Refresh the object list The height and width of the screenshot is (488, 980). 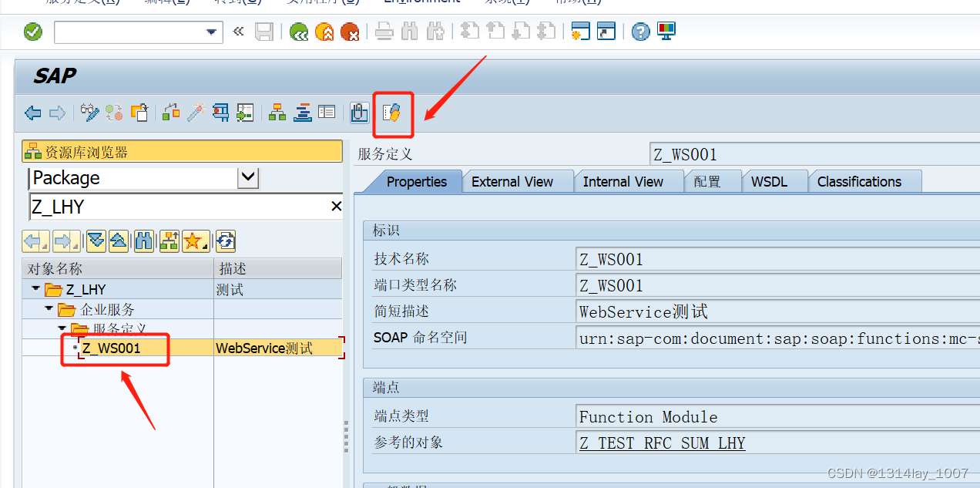coord(225,241)
